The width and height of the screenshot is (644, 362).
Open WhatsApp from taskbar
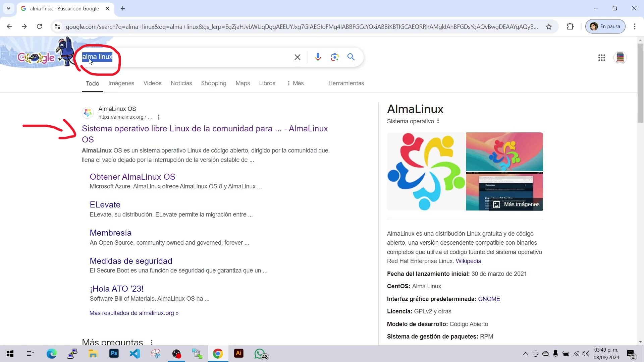pos(260,354)
